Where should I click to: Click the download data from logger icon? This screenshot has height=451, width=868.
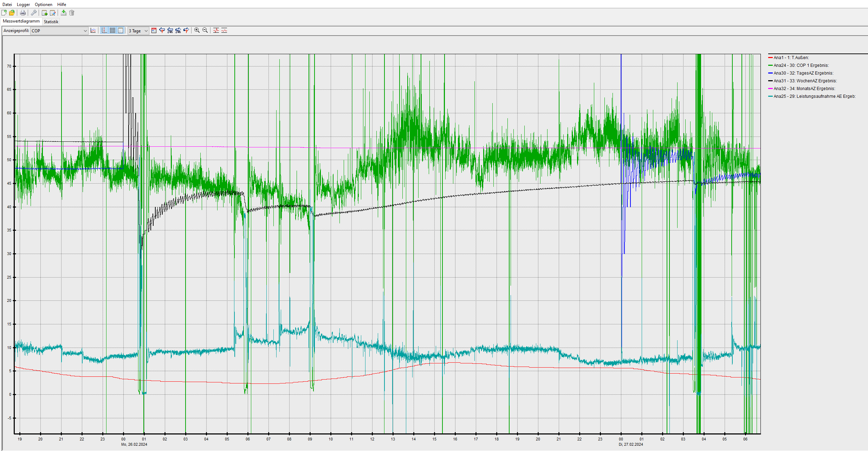[64, 13]
